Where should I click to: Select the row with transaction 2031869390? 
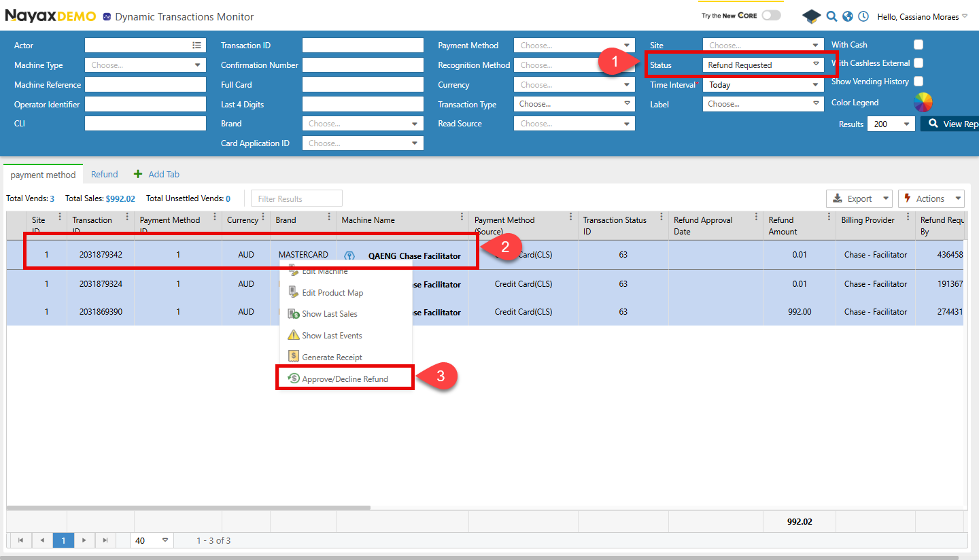pos(485,312)
